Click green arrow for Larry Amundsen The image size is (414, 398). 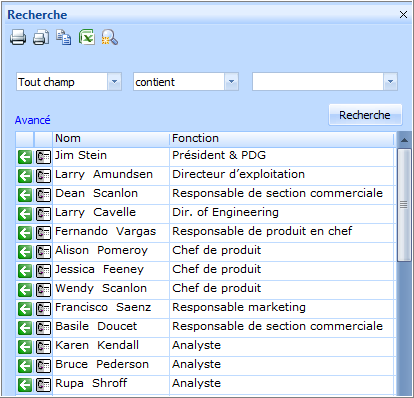coord(25,176)
